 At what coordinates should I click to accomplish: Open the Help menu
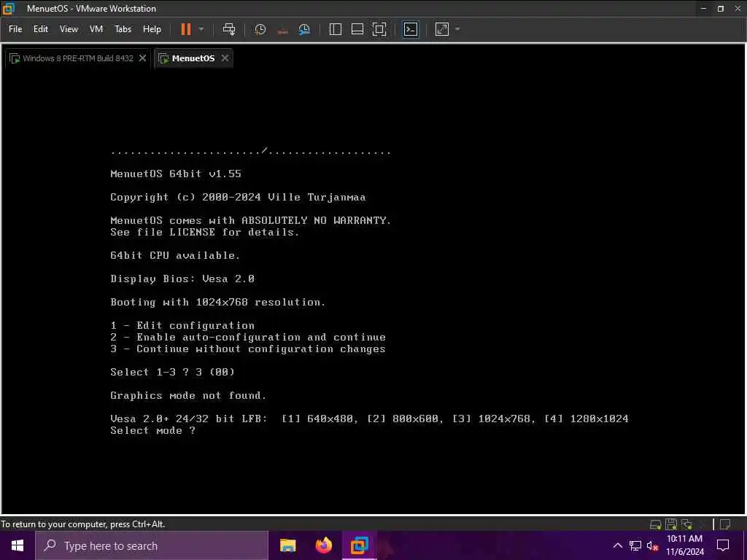pos(152,29)
